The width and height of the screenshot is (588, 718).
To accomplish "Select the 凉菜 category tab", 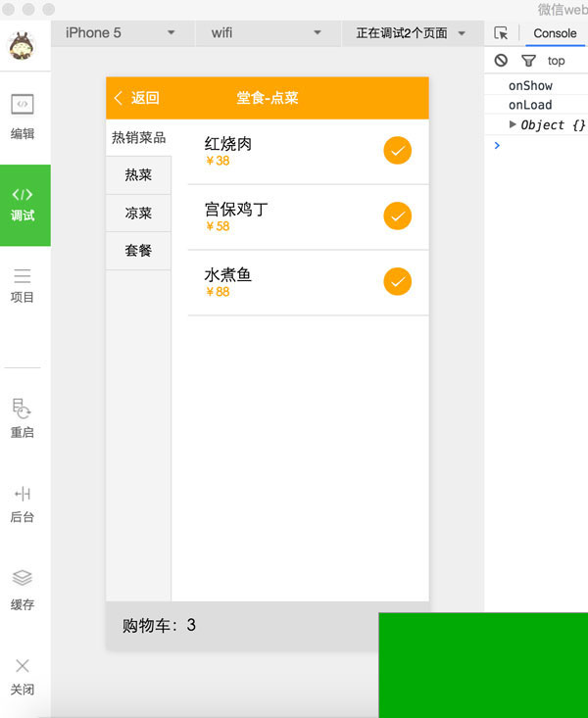I will [138, 213].
